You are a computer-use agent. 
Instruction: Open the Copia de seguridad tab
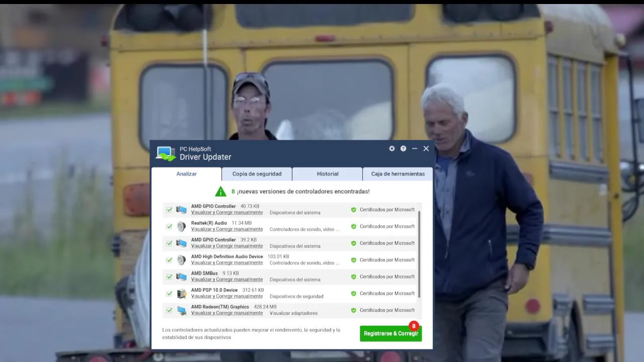tap(257, 174)
